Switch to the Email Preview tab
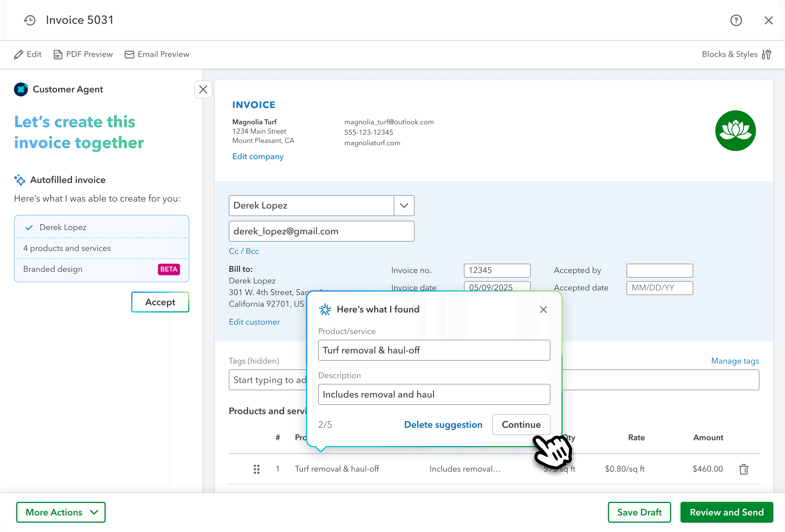This screenshot has width=785, height=532. pyautogui.click(x=157, y=54)
